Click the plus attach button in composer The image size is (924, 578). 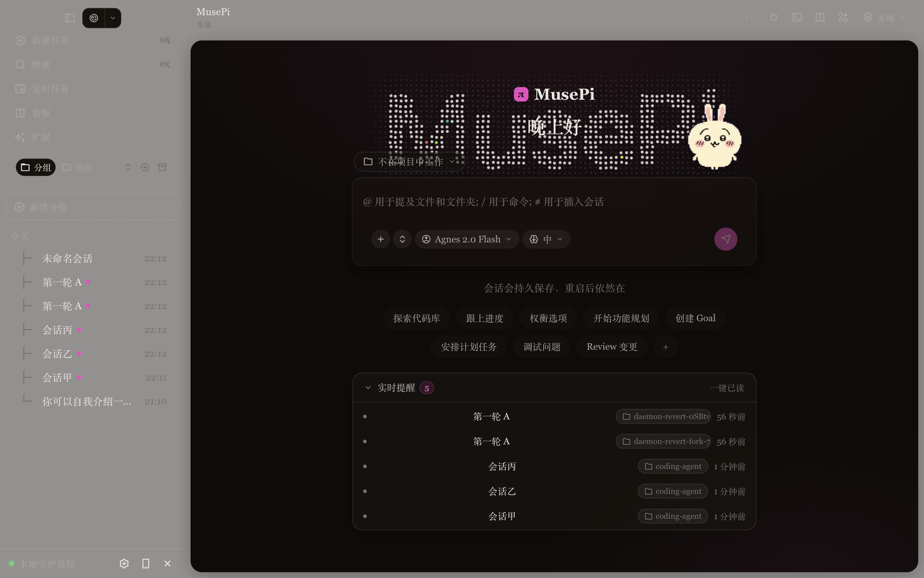coord(381,239)
